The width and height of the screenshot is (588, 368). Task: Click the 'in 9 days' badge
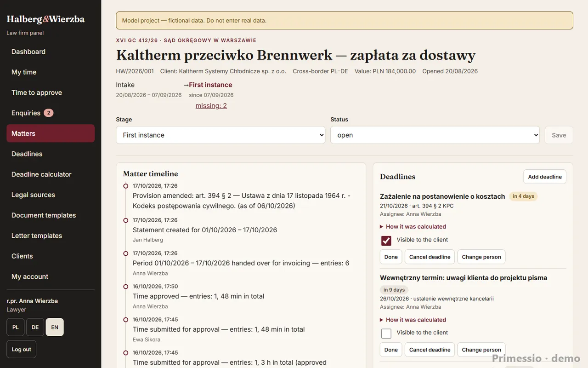[x=394, y=290]
